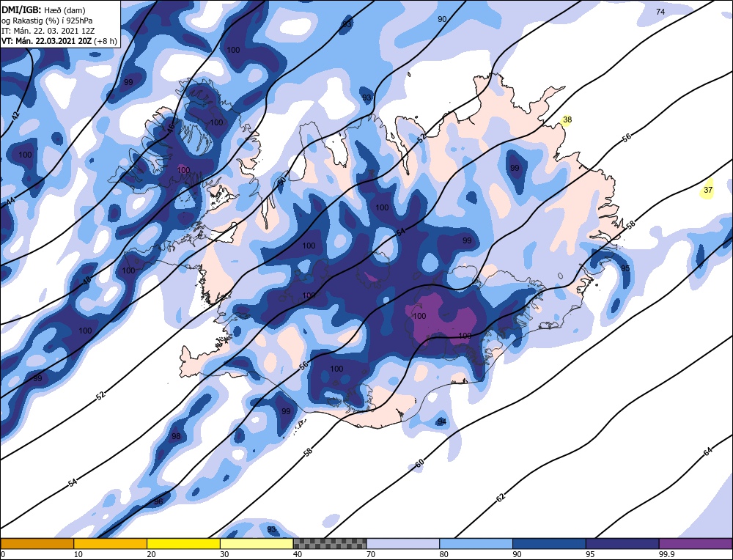This screenshot has height=560, width=733.
Task: Click the 'DMI/IGB: Hæð (dam)' title line
Action: (x=42, y=10)
